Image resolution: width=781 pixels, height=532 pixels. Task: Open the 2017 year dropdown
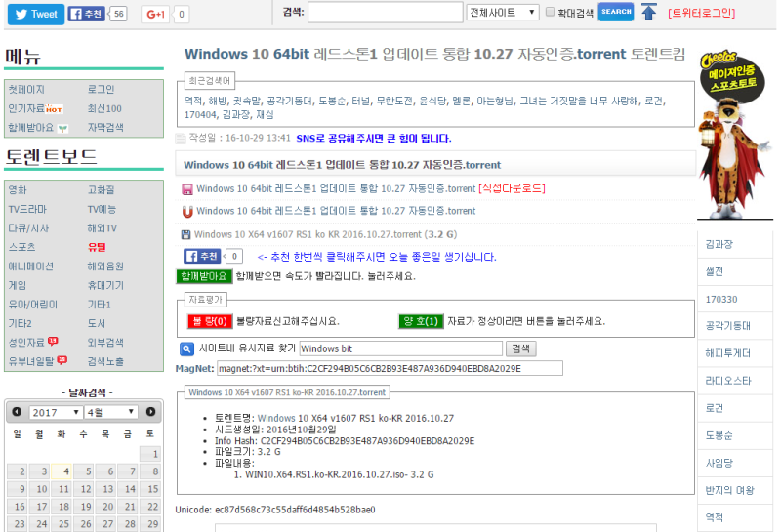coord(56,413)
